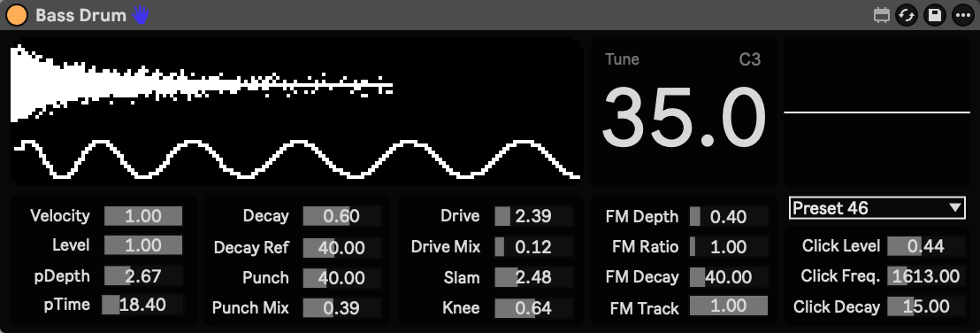
Task: Click the Decay slider showing 0.60
Action: (x=342, y=216)
